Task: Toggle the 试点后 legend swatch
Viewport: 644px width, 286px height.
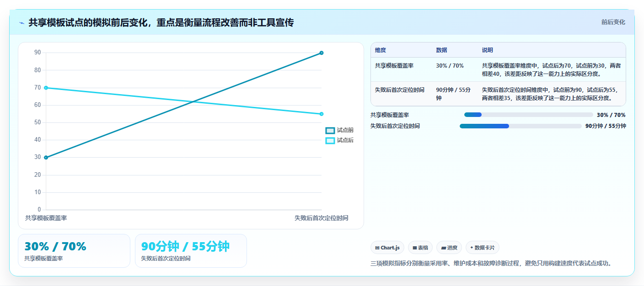Action: 330,141
